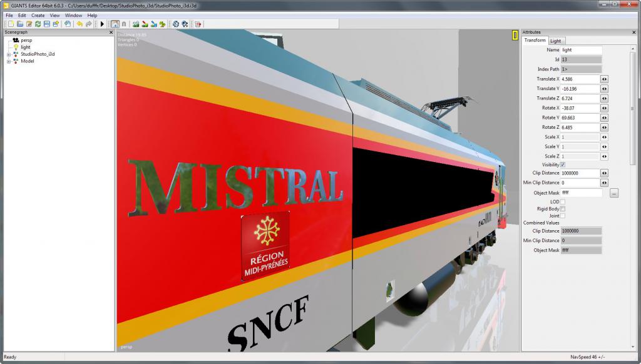Enable the Joint checkbox
This screenshot has height=364, width=641.
(x=563, y=216)
